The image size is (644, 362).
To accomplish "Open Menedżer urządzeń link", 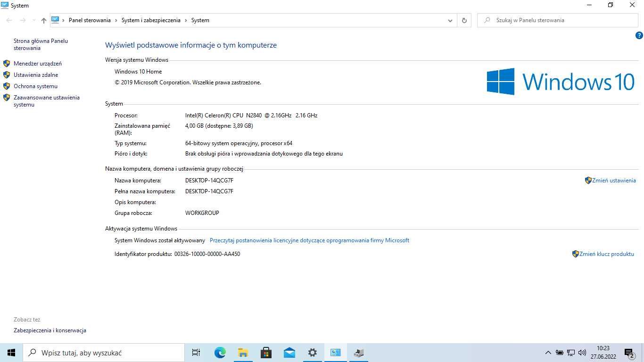I will 38,64.
